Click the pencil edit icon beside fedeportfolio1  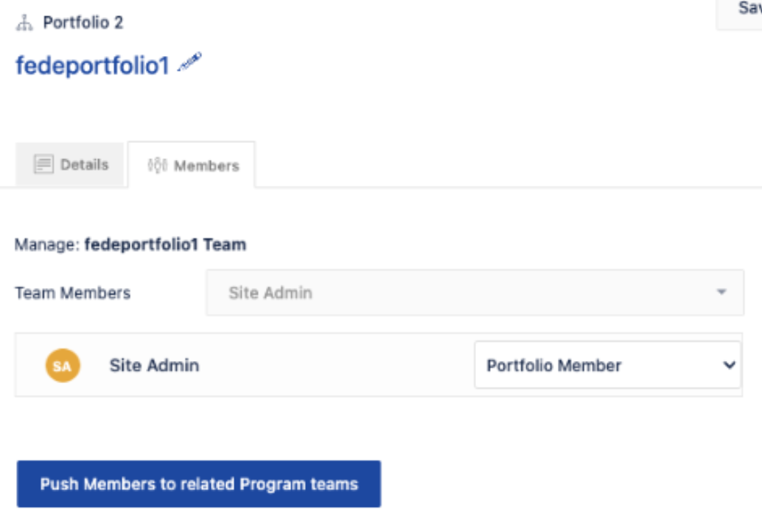point(189,63)
